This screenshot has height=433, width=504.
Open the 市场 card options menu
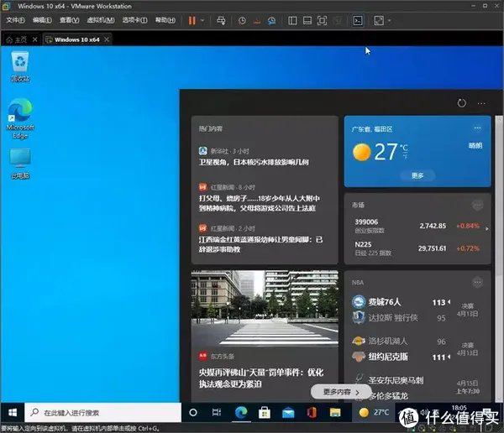pos(477,205)
